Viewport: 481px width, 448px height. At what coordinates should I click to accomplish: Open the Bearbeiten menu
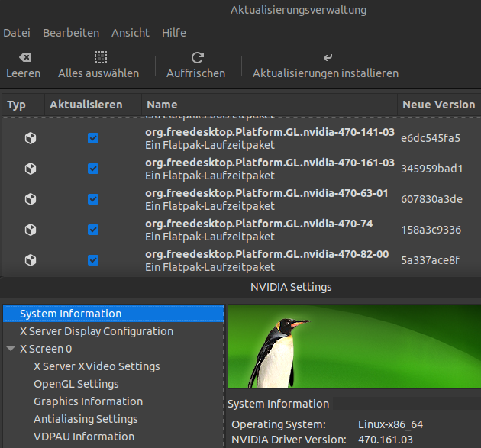pos(71,33)
